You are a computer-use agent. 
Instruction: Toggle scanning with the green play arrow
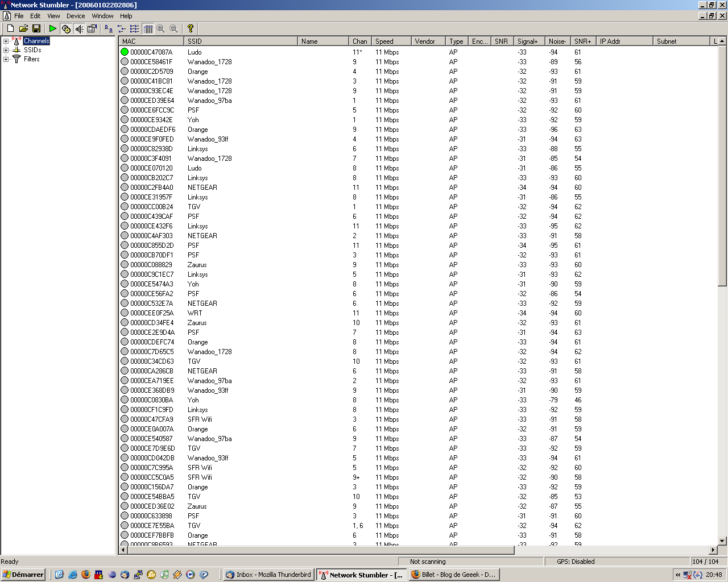pos(53,28)
